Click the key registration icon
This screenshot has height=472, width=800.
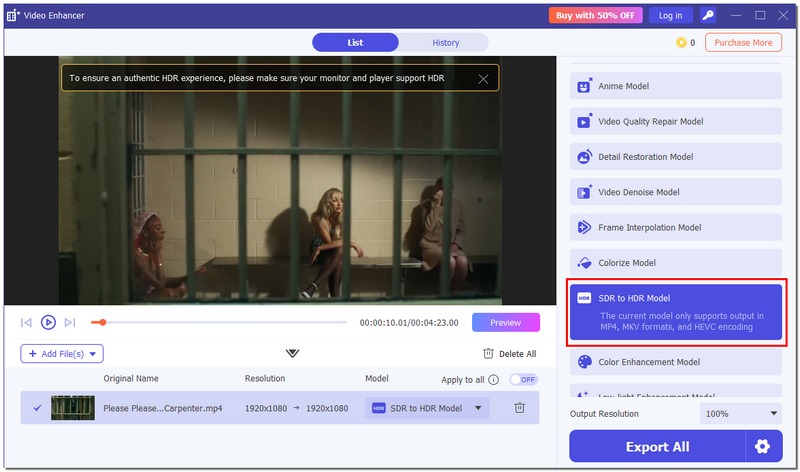pyautogui.click(x=708, y=15)
